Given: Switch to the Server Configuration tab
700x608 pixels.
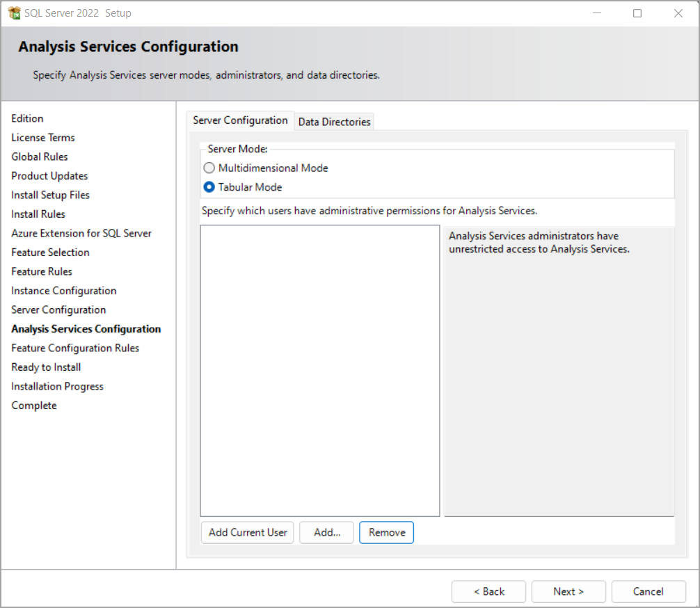Looking at the screenshot, I should [240, 120].
